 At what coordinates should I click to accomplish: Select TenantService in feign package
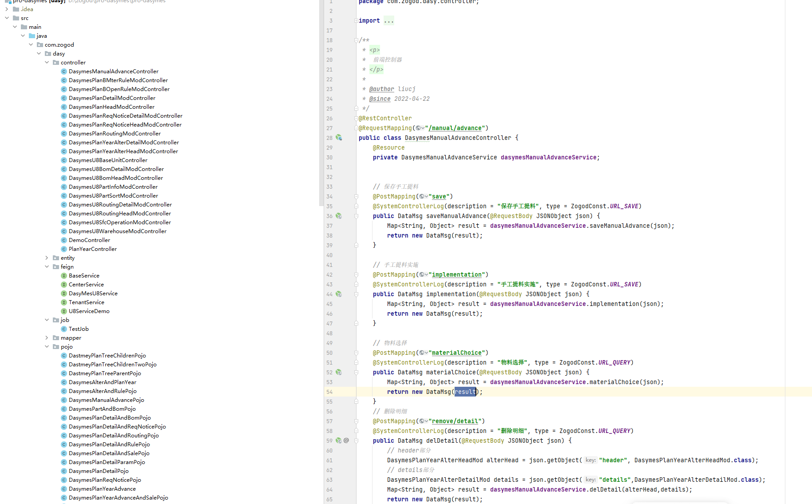pyautogui.click(x=87, y=302)
